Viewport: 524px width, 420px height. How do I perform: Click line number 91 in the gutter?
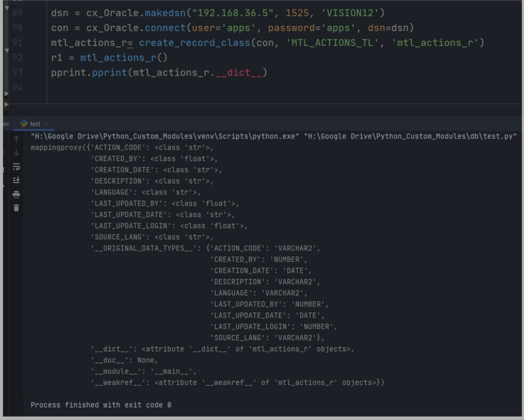(16, 43)
